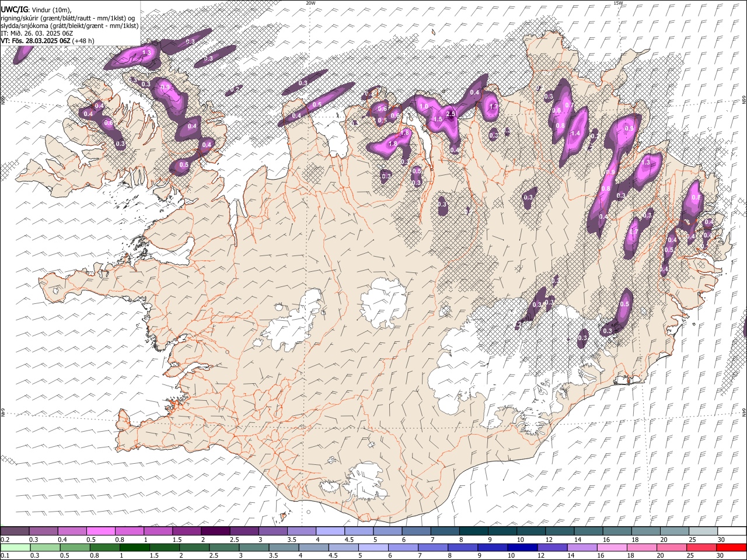The width and height of the screenshot is (747, 560).
Task: Click the '0.1' label in the rain legend
Action: click(x=5, y=555)
